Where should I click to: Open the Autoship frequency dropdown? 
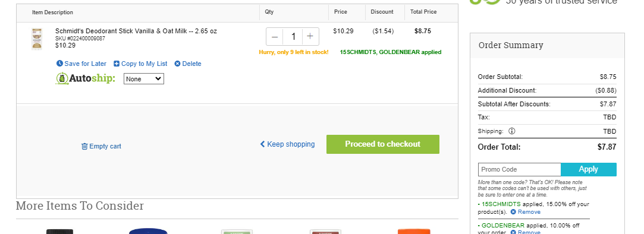144,79
